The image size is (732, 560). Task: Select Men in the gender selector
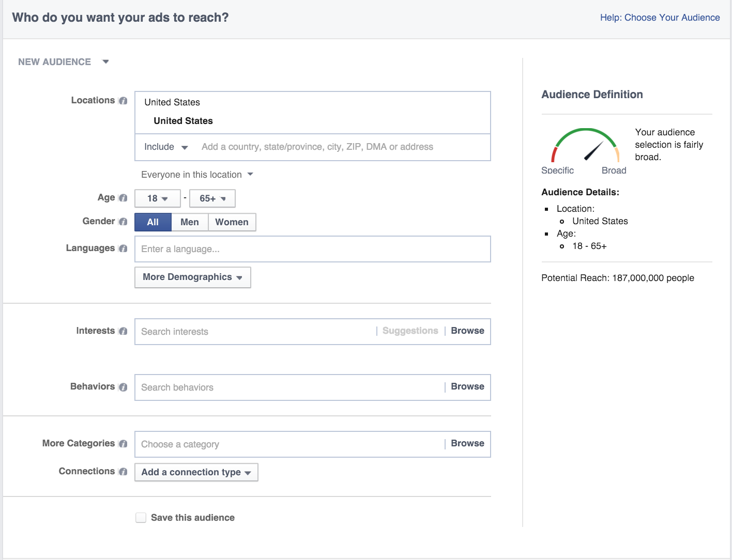pos(189,222)
